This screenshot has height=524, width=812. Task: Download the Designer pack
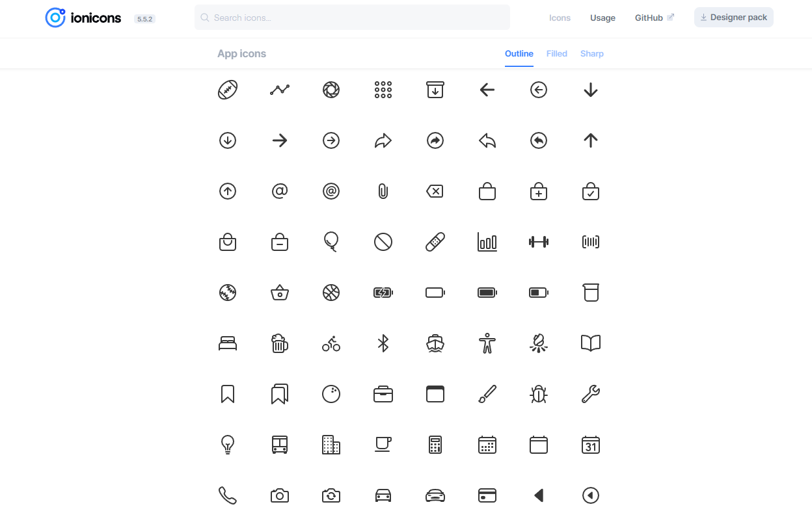coord(734,18)
